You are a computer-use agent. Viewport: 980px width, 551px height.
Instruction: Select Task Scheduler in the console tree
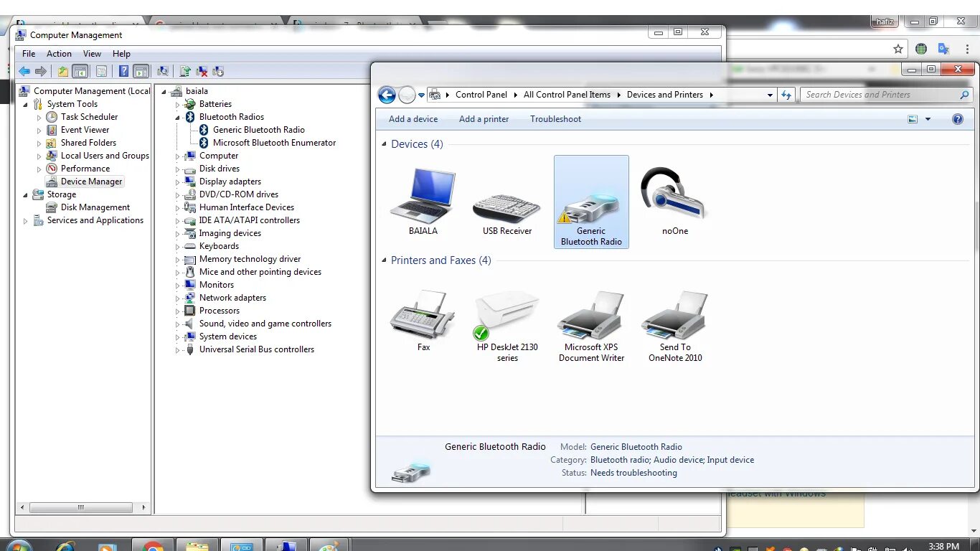(x=89, y=117)
